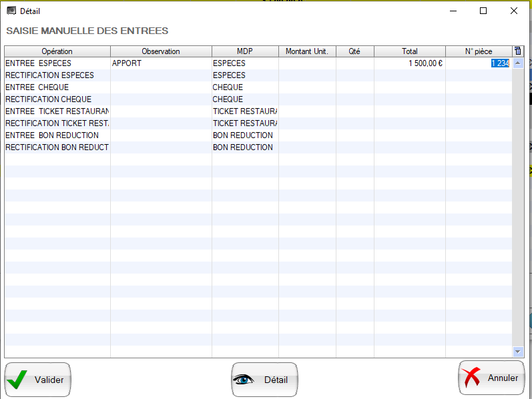Click the table options icon in header corner
Image resolution: width=532 pixels, height=399 pixels.
(x=518, y=51)
